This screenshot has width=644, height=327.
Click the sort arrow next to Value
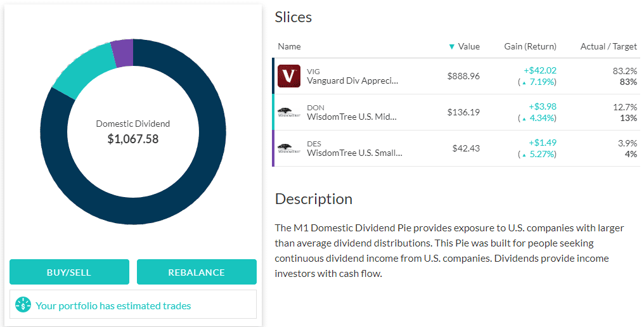[452, 47]
